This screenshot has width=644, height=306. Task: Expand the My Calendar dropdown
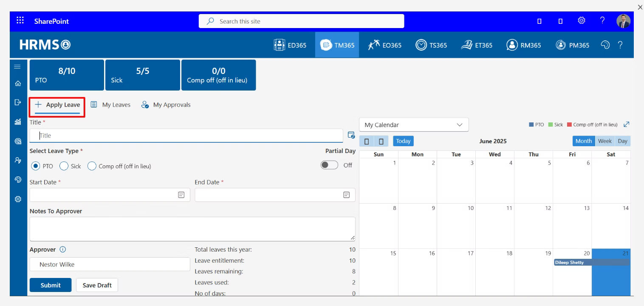[414, 125]
